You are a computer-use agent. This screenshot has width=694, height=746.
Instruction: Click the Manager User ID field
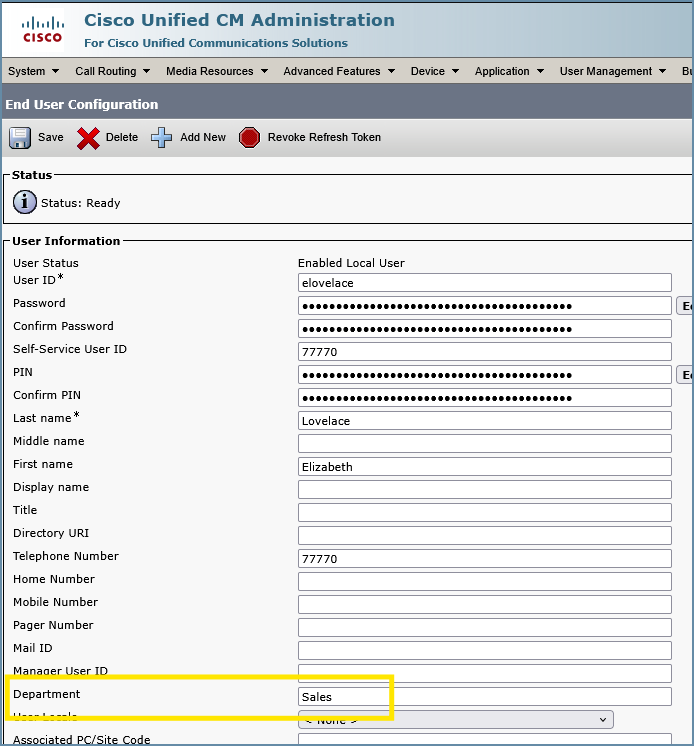pyautogui.click(x=485, y=674)
